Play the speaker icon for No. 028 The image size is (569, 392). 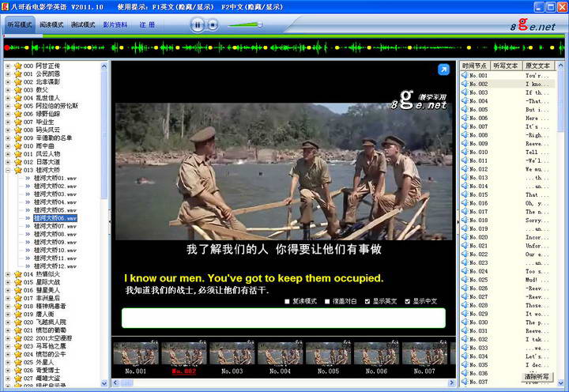pos(465,305)
